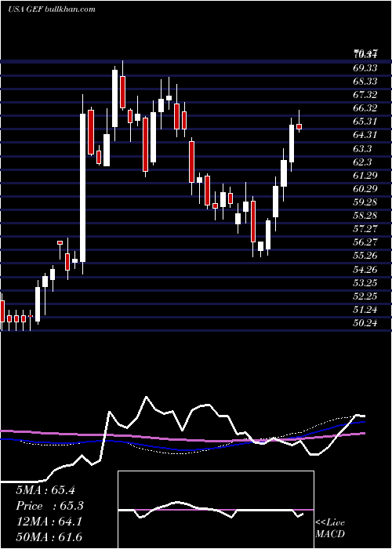Click the 50.24 price axis label
The width and height of the screenshot is (392, 549).
(x=365, y=323)
